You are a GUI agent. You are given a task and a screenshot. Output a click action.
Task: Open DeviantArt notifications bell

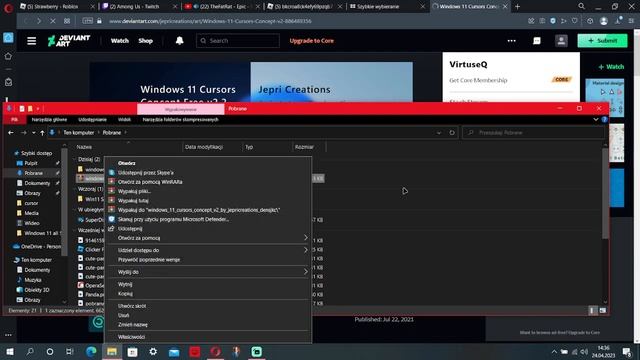point(179,40)
